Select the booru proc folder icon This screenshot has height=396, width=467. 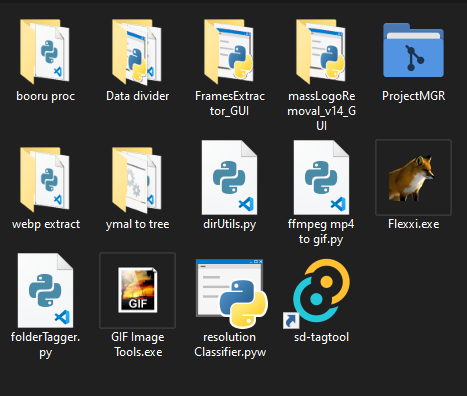pos(45,52)
